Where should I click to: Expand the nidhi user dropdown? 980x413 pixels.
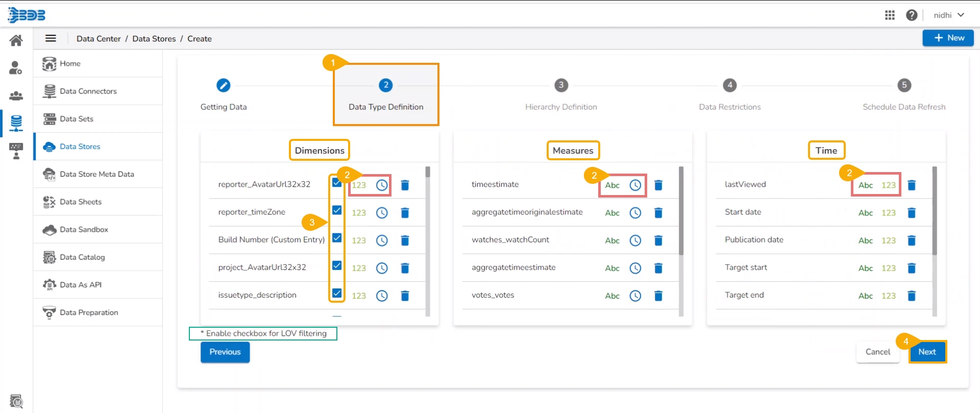point(948,15)
